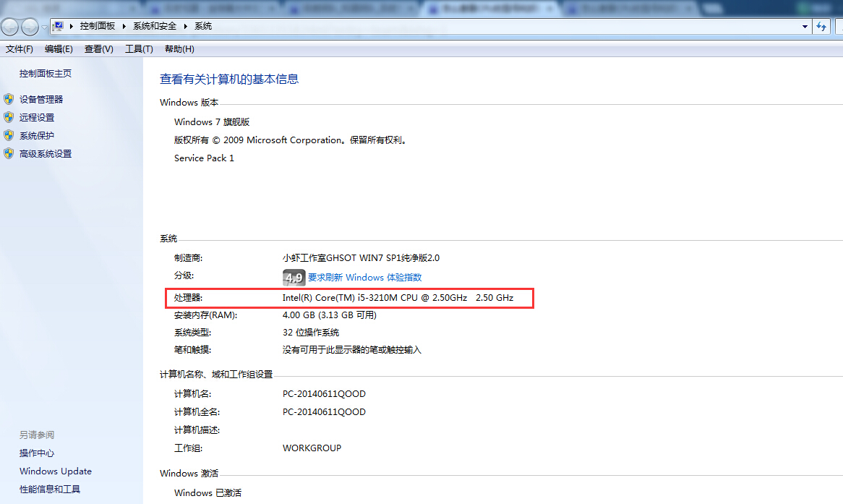Open the 查看(V) menu

[99, 49]
